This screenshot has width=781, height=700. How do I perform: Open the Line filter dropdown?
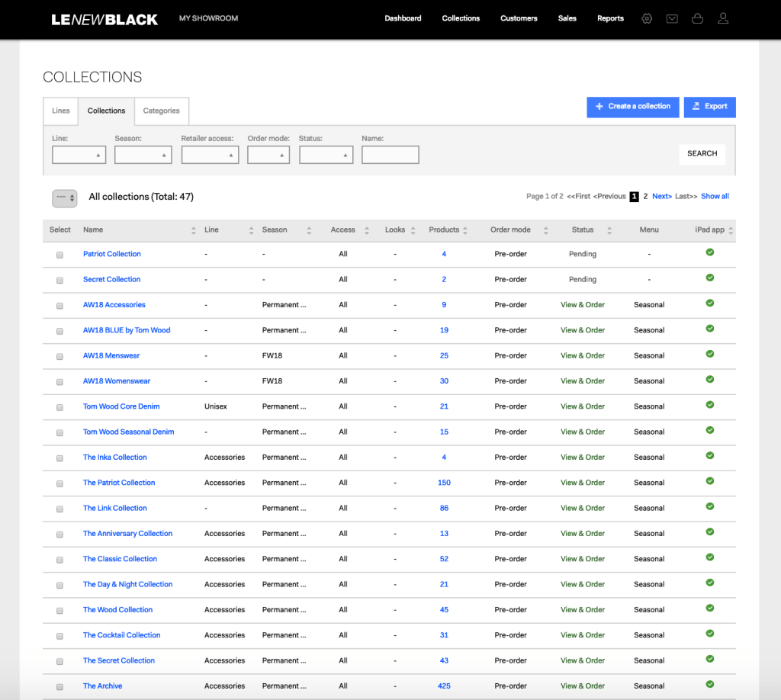(79, 155)
